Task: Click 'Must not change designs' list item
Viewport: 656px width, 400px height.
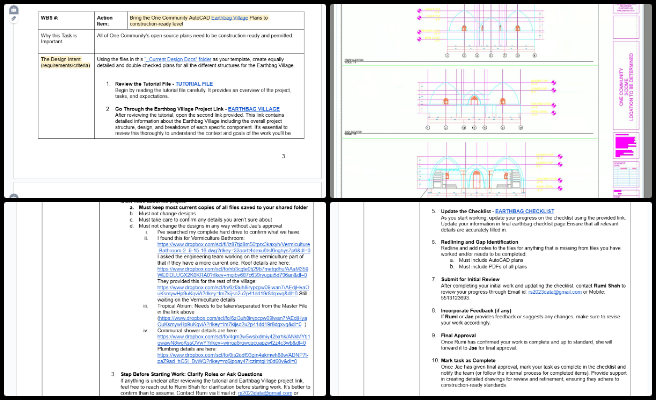Action: point(167,213)
